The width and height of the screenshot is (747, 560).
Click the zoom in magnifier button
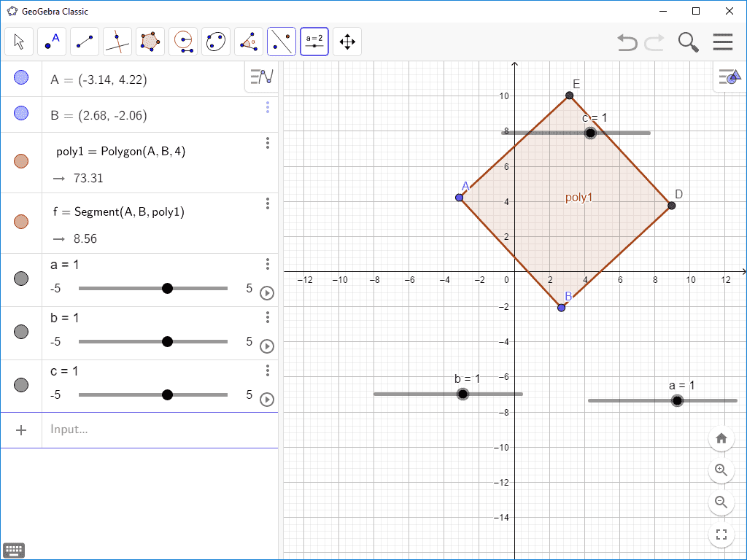(x=721, y=470)
